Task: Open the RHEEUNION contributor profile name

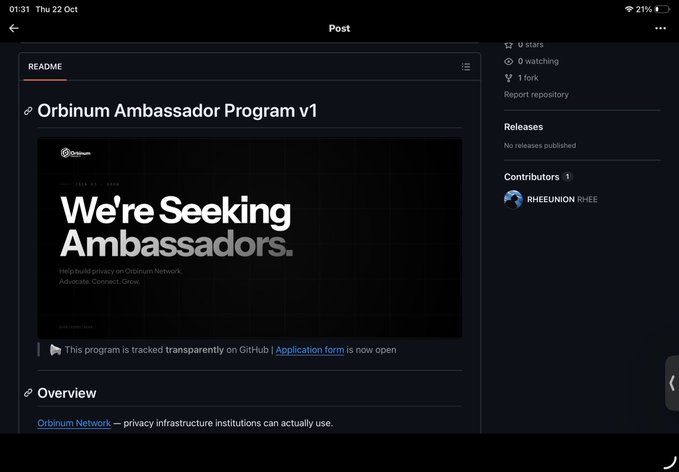Action: 550,200
